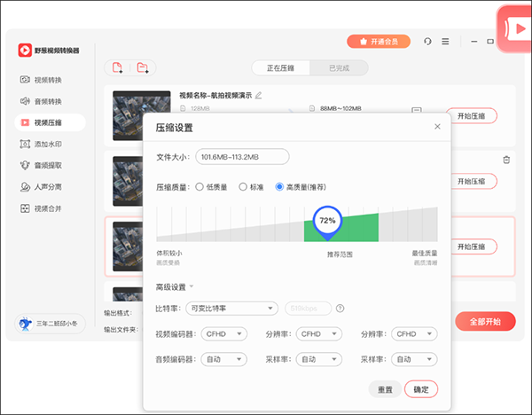This screenshot has height=415, width=532.
Task: Open the 视频编码器 CFHD dropdown
Action: [224, 334]
